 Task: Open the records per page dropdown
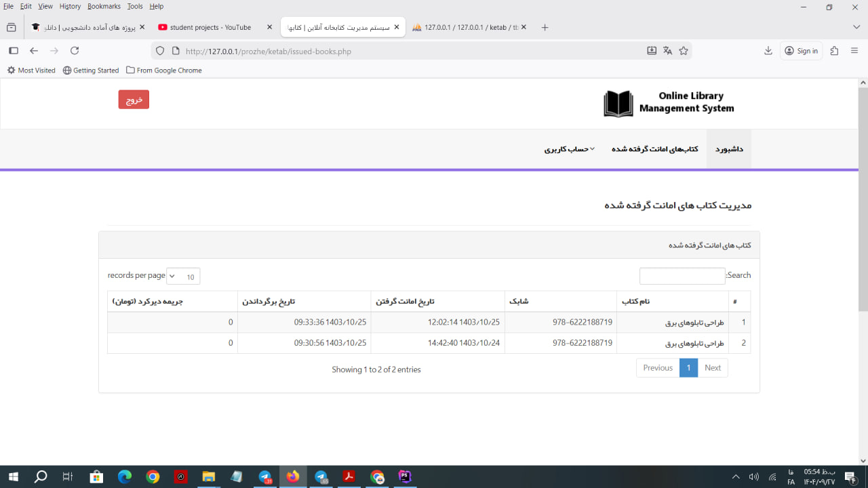pyautogui.click(x=183, y=277)
